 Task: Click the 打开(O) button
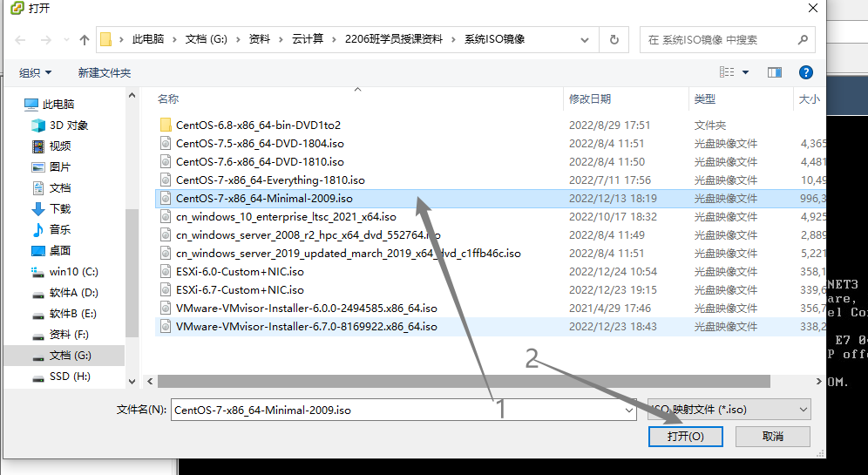tap(685, 437)
